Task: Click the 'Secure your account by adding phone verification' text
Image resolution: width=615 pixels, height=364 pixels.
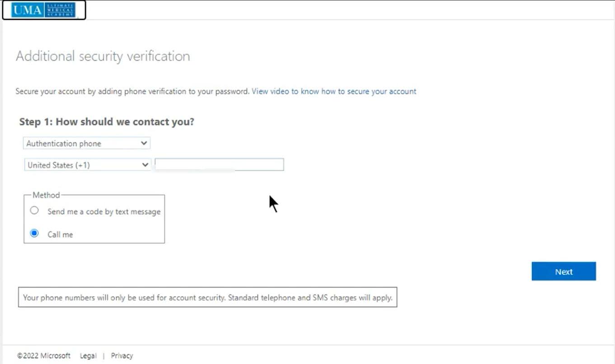Action: point(132,91)
